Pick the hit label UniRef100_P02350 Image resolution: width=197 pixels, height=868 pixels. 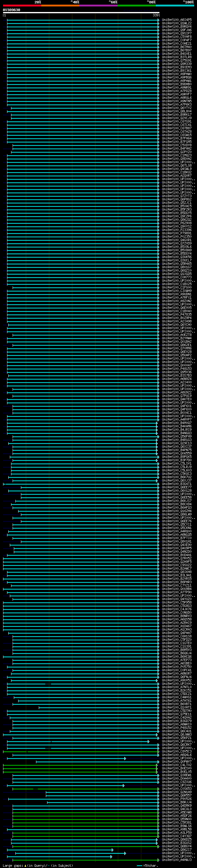[177, 236]
